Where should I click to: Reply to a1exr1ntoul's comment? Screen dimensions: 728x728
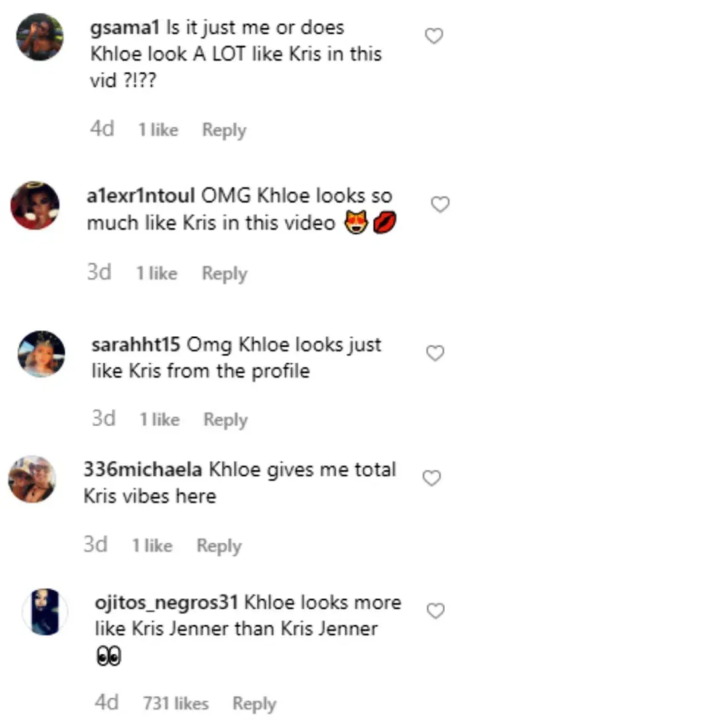[x=224, y=273]
